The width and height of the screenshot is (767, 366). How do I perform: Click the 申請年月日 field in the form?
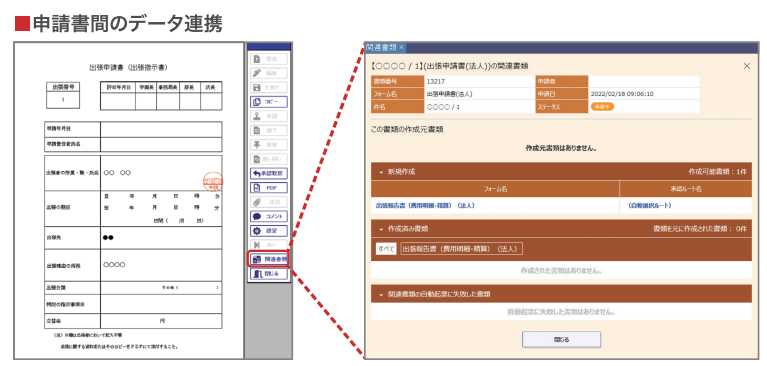tap(161, 129)
